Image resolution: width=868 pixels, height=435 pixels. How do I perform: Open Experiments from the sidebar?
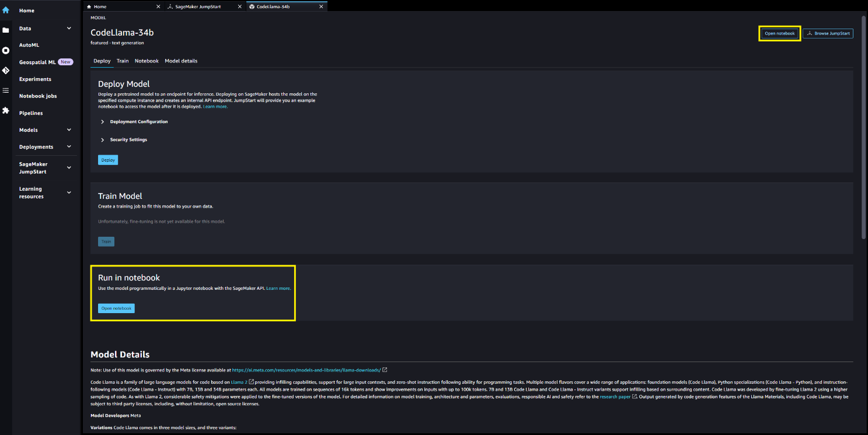click(35, 79)
